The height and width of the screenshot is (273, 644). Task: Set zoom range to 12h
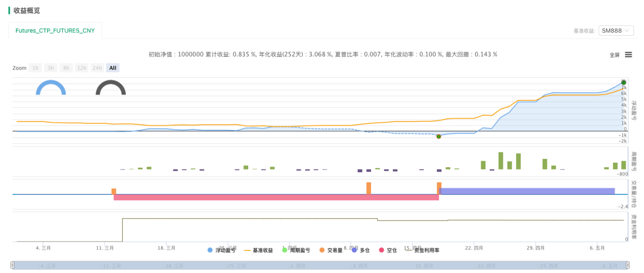pos(82,68)
